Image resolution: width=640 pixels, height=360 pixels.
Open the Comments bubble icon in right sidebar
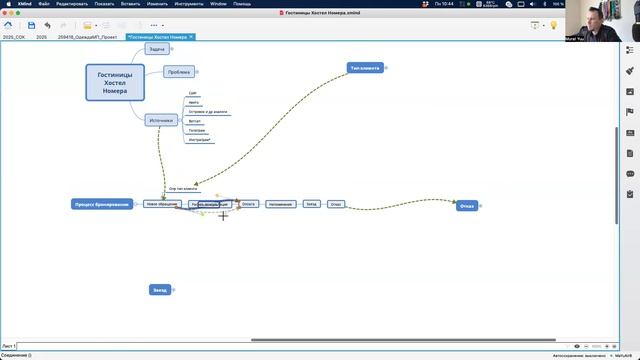coord(630,174)
